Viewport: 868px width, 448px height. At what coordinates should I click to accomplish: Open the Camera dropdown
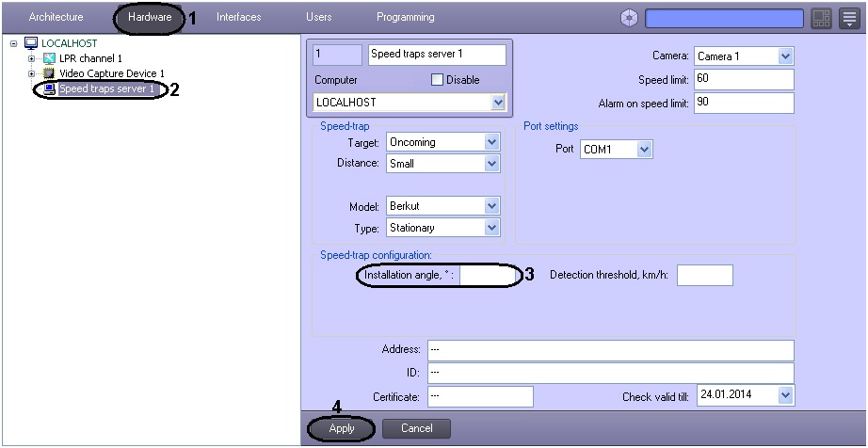click(x=786, y=56)
